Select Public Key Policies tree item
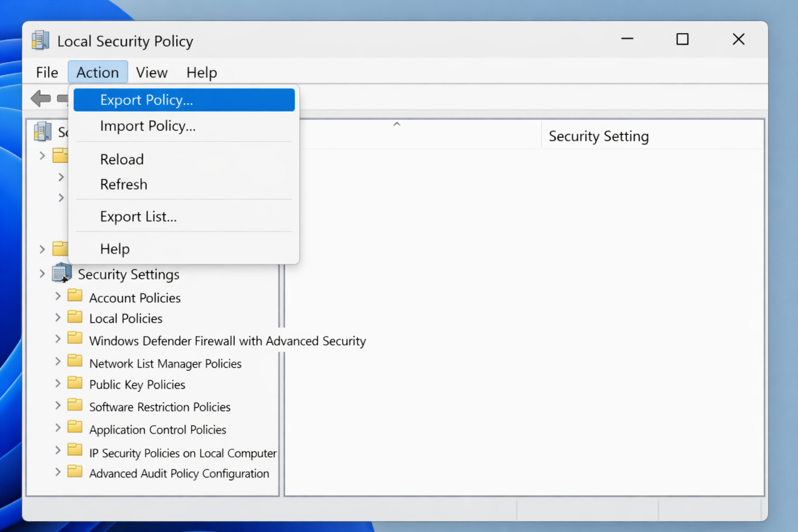The image size is (798, 532). 137,384
